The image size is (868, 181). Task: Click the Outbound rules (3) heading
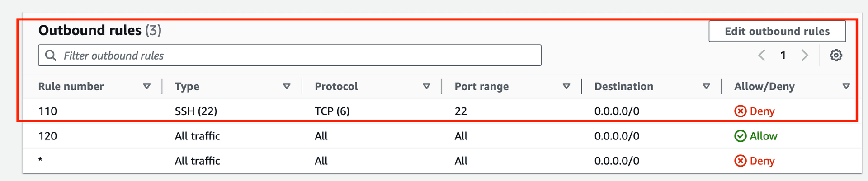(x=100, y=30)
